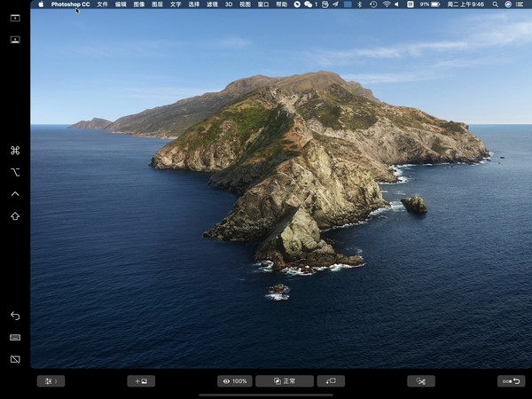Disconnect the Sidecar display from the sidebar
Image resolution: width=532 pixels, height=399 pixels.
click(15, 359)
